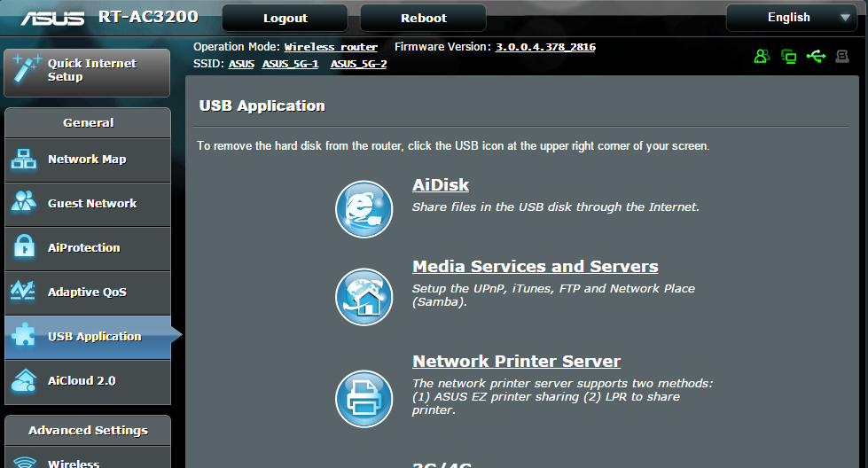Click firmware version 3.0.0.4.378_2816 link
Image resolution: width=868 pixels, height=468 pixels.
tap(545, 47)
